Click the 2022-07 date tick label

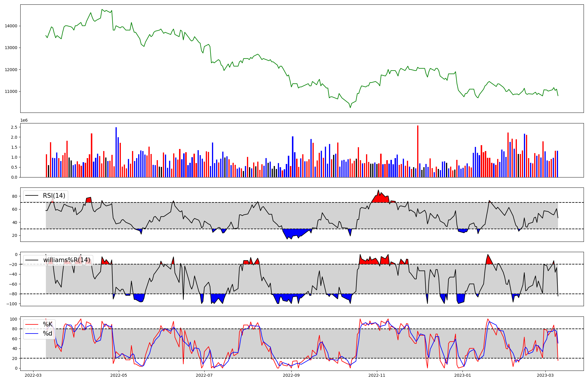[x=204, y=375]
